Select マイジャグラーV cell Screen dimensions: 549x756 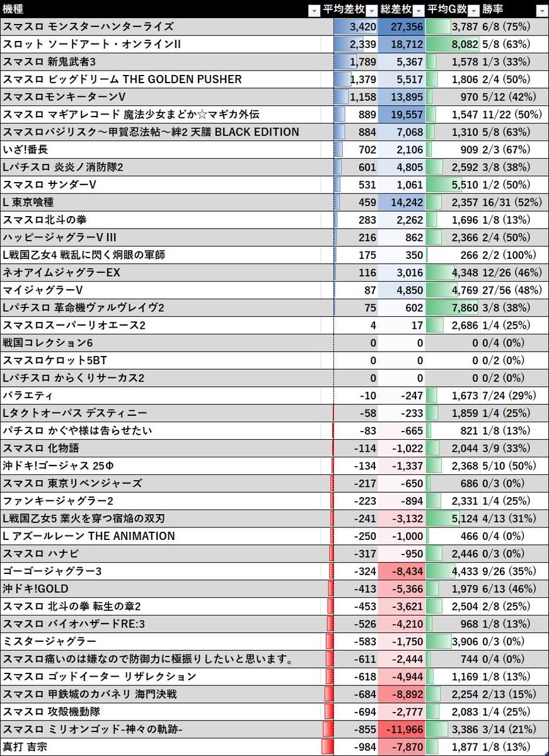point(161,290)
